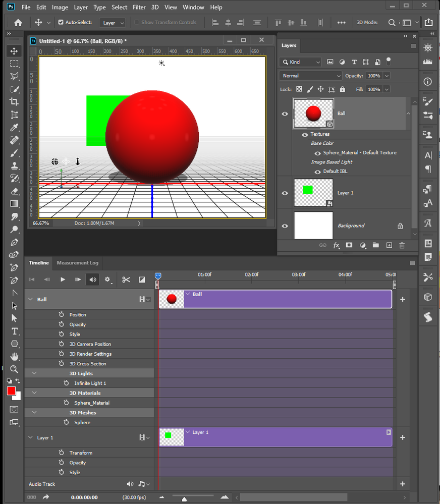The height and width of the screenshot is (504, 440).
Task: Hide the Background layer
Action: [284, 226]
